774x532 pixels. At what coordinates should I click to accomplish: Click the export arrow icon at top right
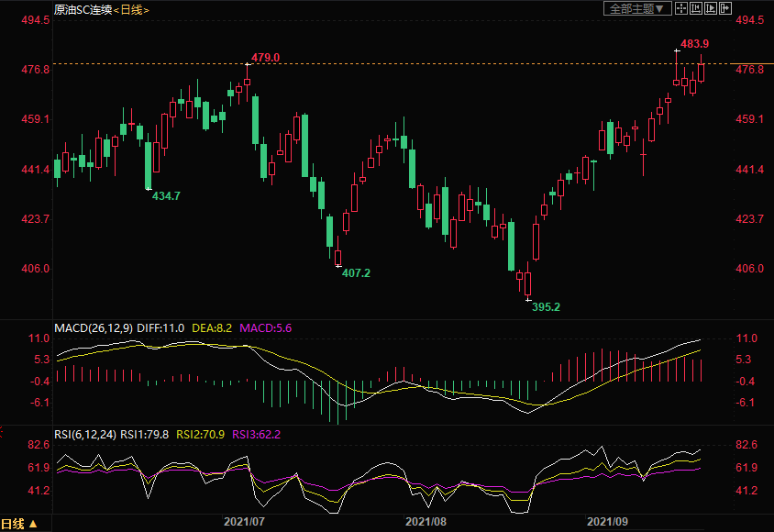click(x=724, y=8)
